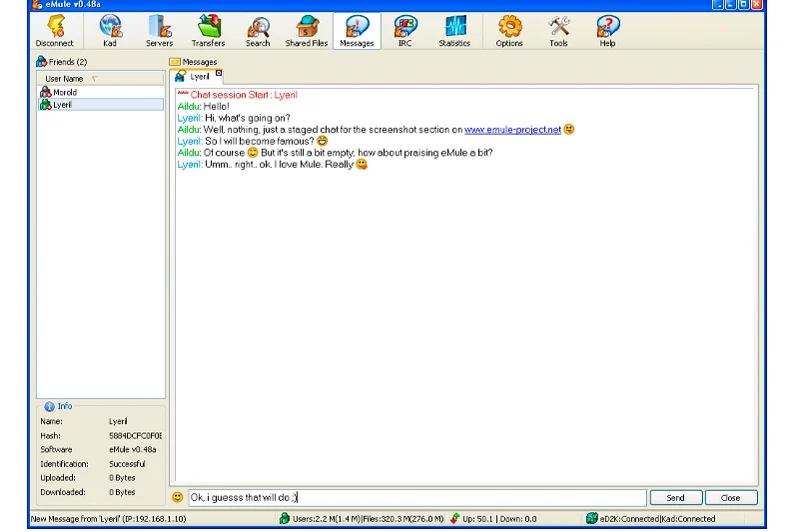Open eMule Help
Image resolution: width=796 pixels, height=532 pixels.
coord(607,31)
